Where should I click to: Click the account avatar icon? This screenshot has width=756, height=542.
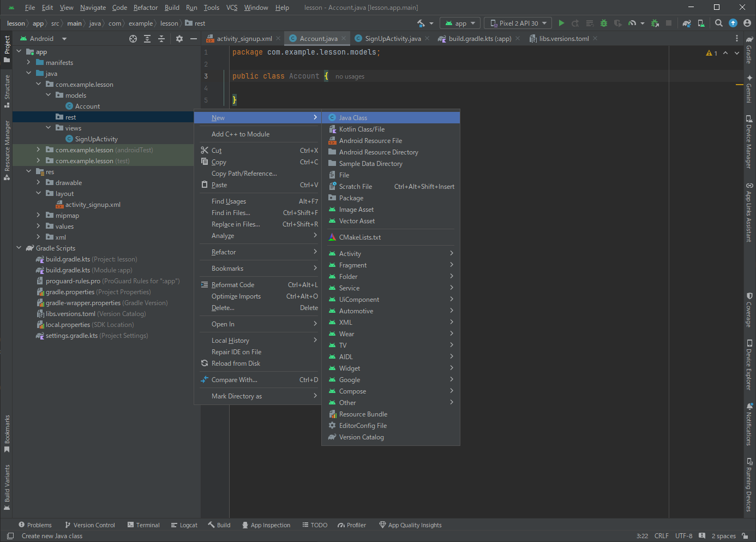747,23
